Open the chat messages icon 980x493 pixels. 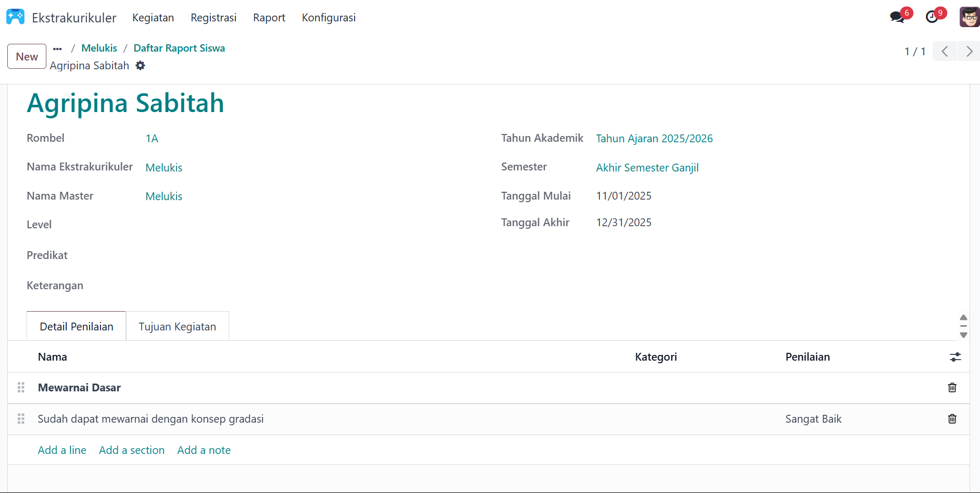pyautogui.click(x=897, y=17)
